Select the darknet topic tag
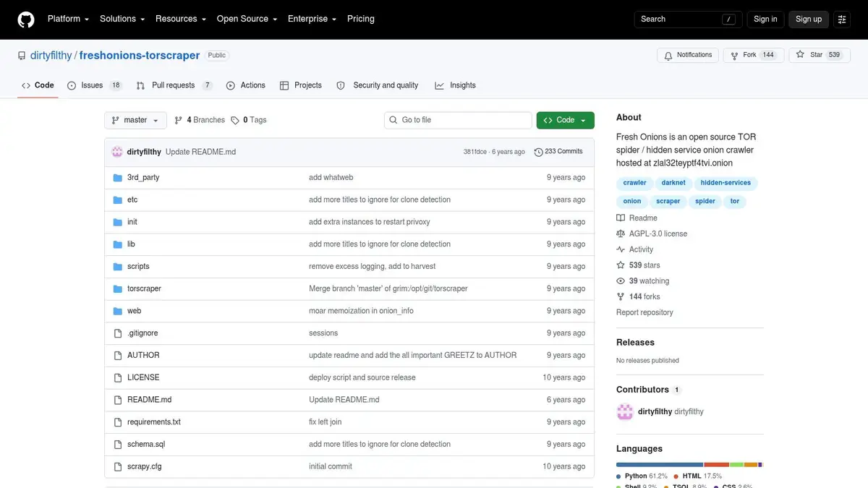This screenshot has height=488, width=868. pyautogui.click(x=673, y=183)
